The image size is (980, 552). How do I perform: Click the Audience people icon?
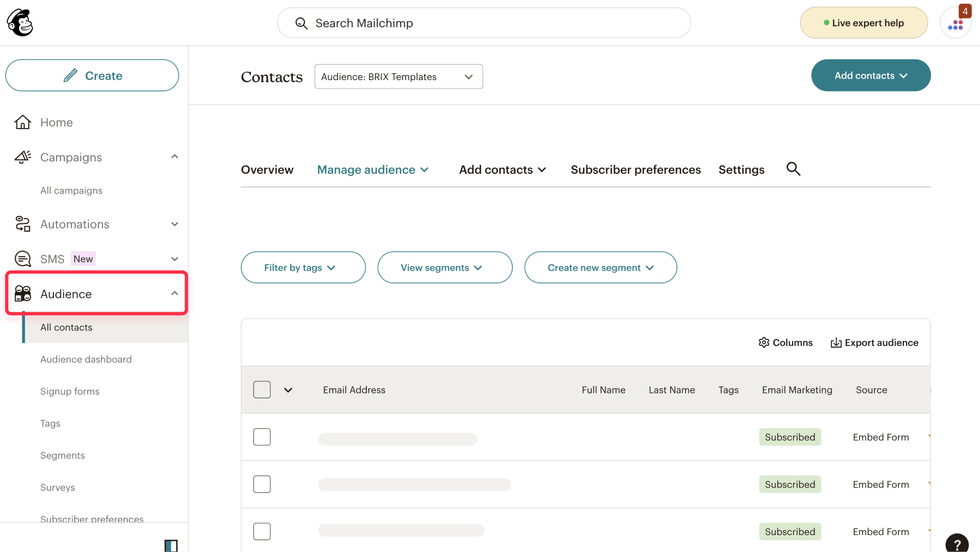click(23, 293)
